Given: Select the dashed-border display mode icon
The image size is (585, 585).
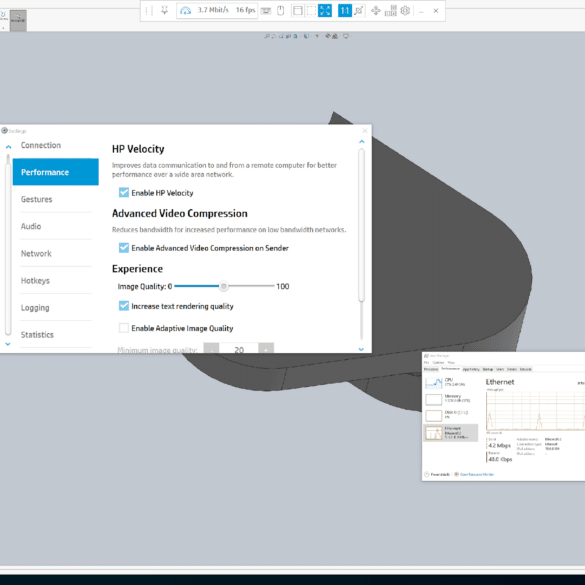Looking at the screenshot, I should [x=311, y=10].
